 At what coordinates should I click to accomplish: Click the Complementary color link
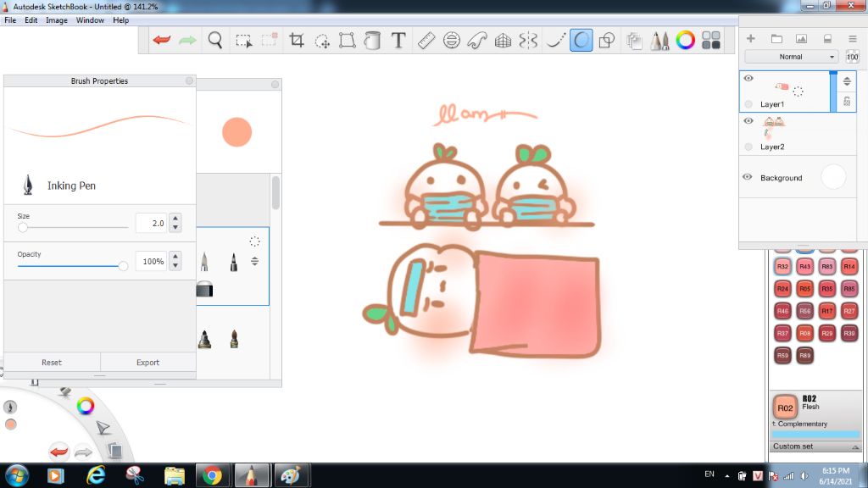[802, 424]
